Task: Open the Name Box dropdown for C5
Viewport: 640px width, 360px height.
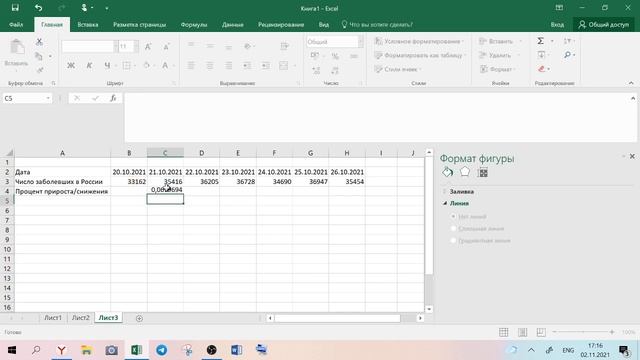Action: coord(48,98)
